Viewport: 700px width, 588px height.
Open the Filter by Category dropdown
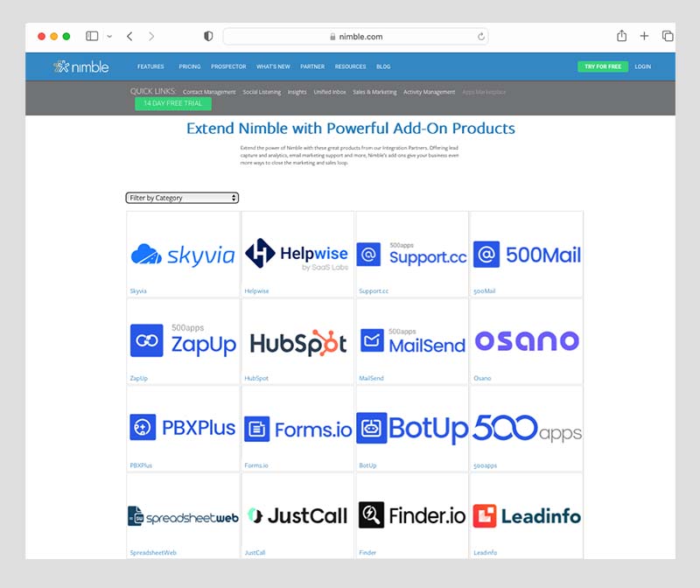182,198
